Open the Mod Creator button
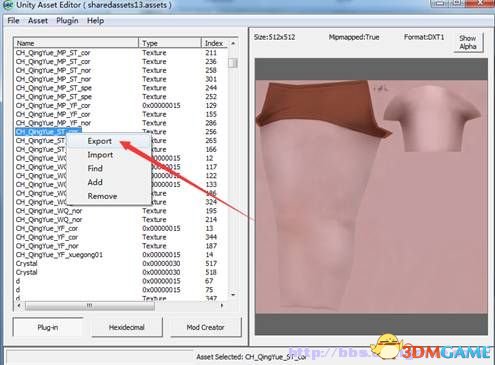Image resolution: width=495 pixels, height=365 pixels. click(205, 327)
